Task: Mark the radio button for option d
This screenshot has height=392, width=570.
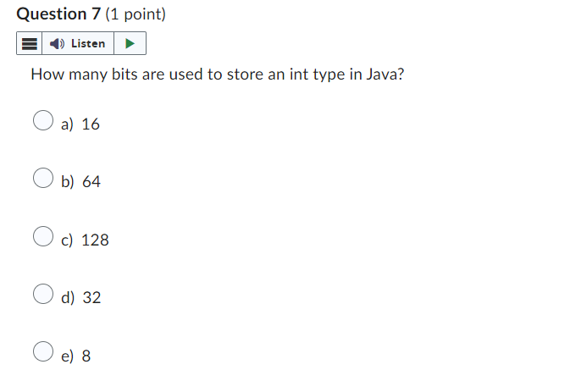Action: [x=43, y=294]
